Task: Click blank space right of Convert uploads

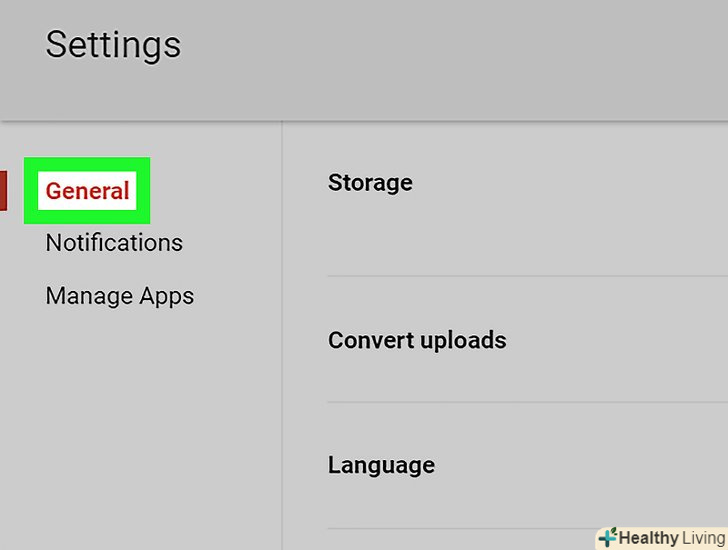Action: point(620,340)
